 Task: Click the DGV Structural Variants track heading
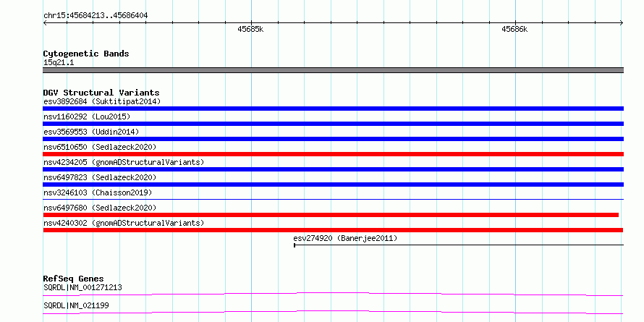click(x=101, y=93)
